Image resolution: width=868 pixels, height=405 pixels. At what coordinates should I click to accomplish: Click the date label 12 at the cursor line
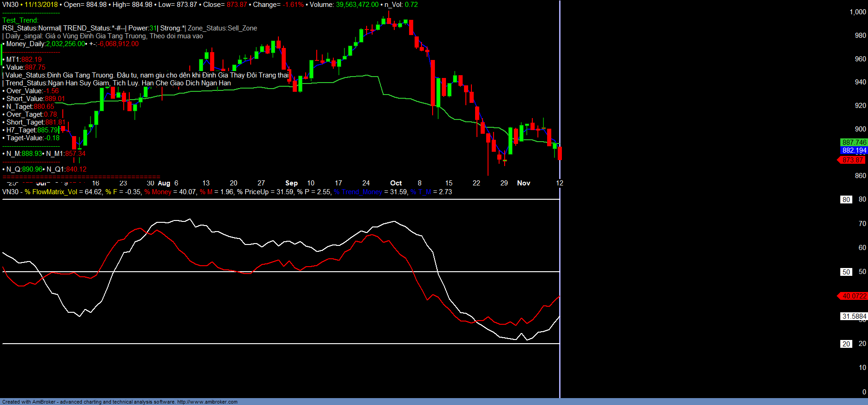point(560,183)
